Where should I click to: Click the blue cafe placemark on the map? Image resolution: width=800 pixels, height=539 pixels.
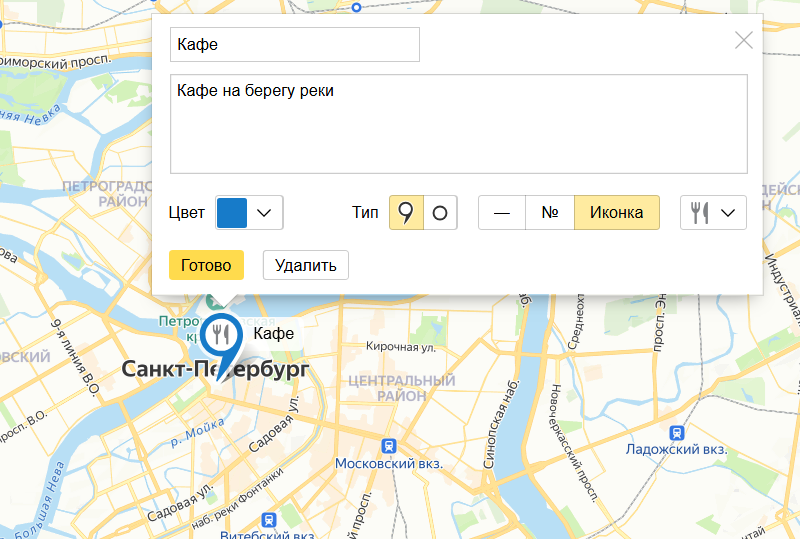coord(219,335)
